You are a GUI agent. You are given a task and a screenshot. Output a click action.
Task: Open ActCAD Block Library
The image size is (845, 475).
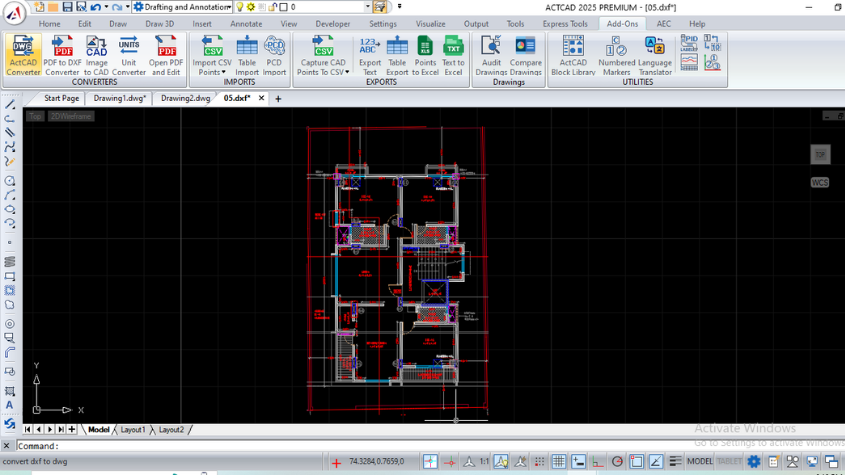pyautogui.click(x=573, y=56)
